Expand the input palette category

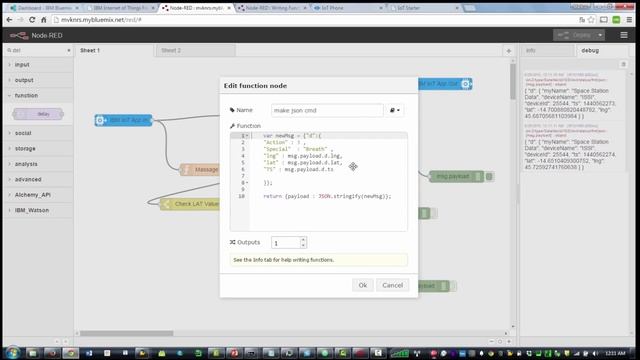coord(38,64)
